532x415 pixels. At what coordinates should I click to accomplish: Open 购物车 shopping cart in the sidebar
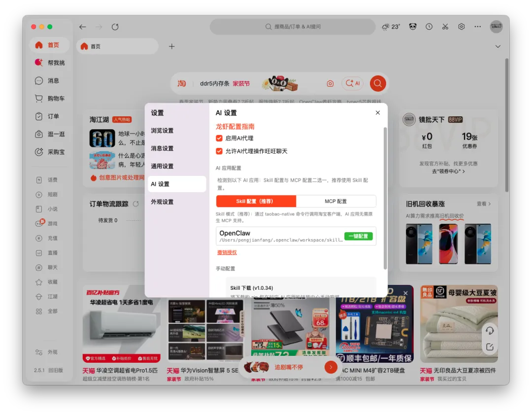(50, 99)
